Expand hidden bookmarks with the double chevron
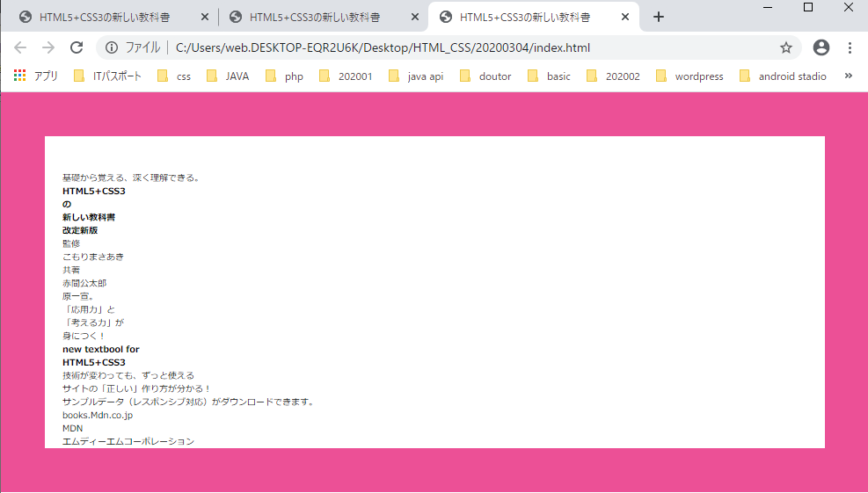 (x=848, y=76)
